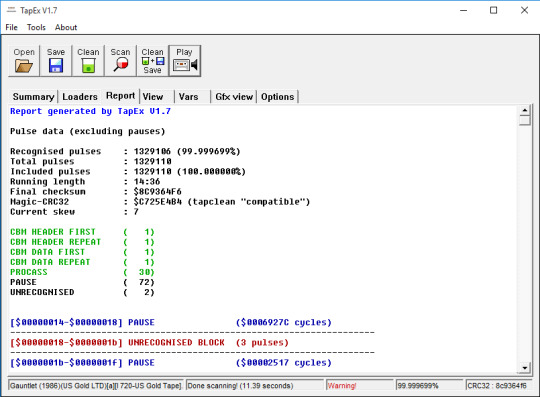The width and height of the screenshot is (540, 397).
Task: Click the report scrollbar down arrow
Action: click(525, 368)
